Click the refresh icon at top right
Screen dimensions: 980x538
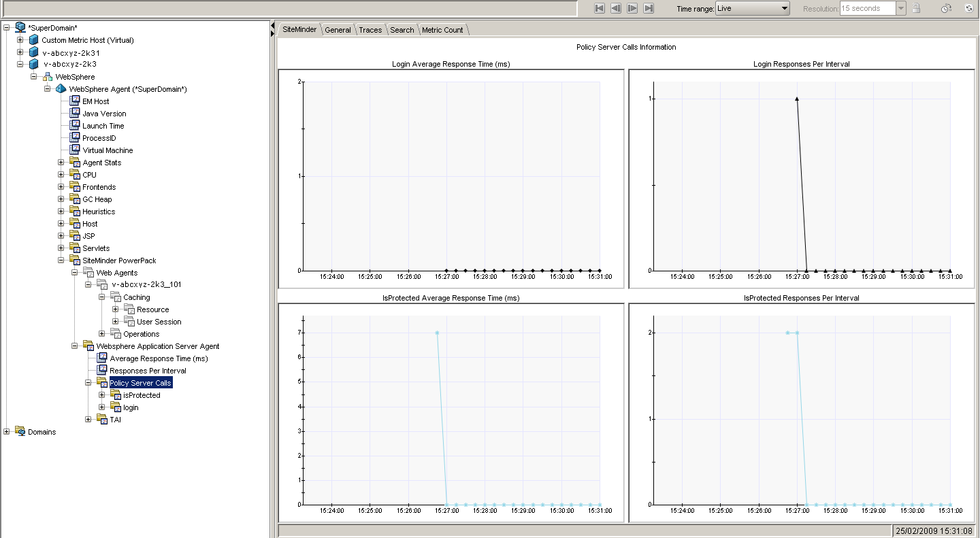968,9
